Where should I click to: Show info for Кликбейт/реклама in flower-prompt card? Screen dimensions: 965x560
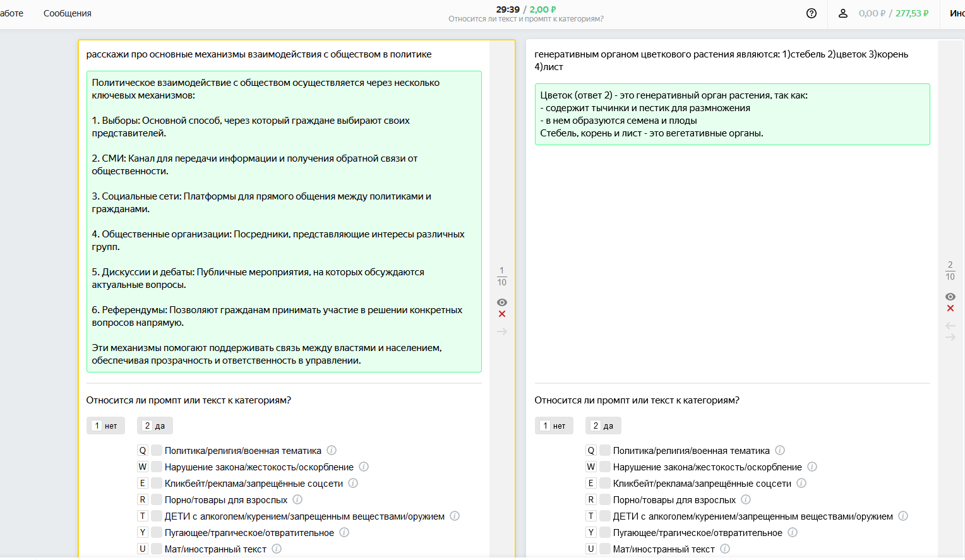801,483
